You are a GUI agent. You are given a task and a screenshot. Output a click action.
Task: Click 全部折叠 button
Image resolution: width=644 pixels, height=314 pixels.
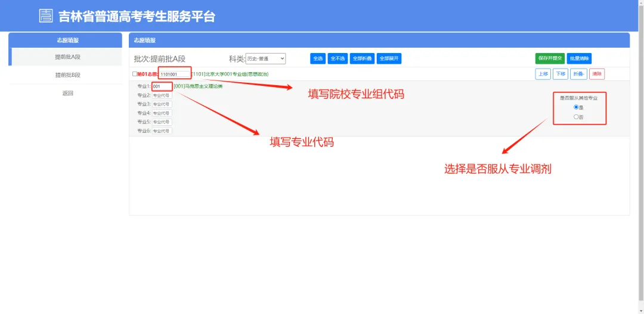click(x=362, y=58)
